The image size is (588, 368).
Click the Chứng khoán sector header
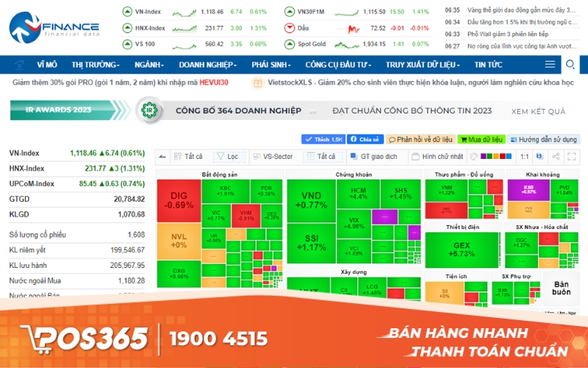(x=354, y=174)
